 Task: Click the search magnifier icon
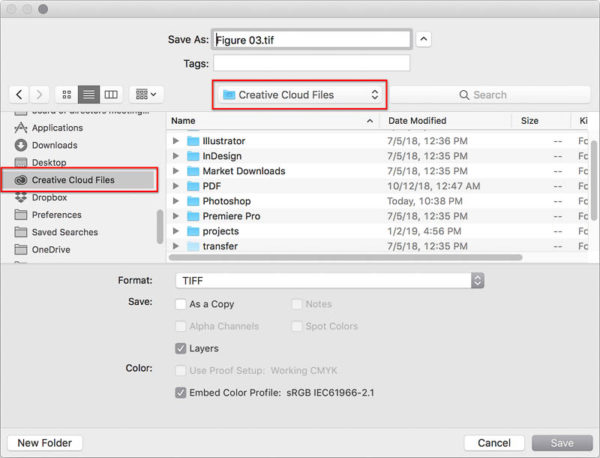[x=464, y=95]
